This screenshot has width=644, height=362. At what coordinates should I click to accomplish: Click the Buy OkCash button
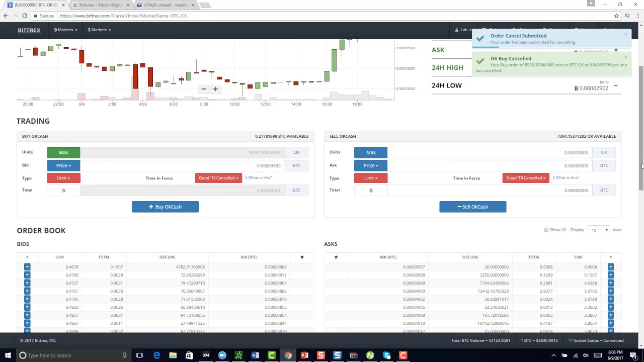pyautogui.click(x=165, y=207)
